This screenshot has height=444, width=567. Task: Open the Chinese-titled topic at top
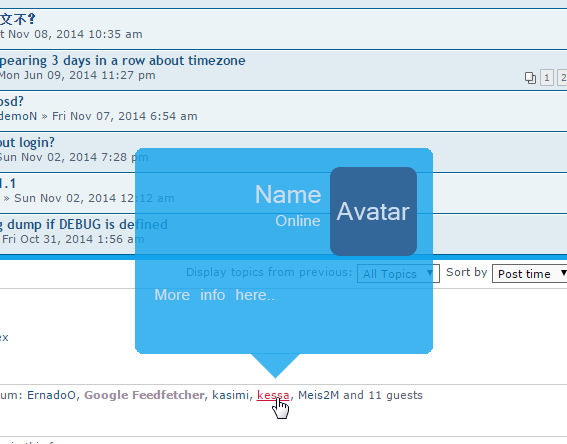tap(18, 19)
